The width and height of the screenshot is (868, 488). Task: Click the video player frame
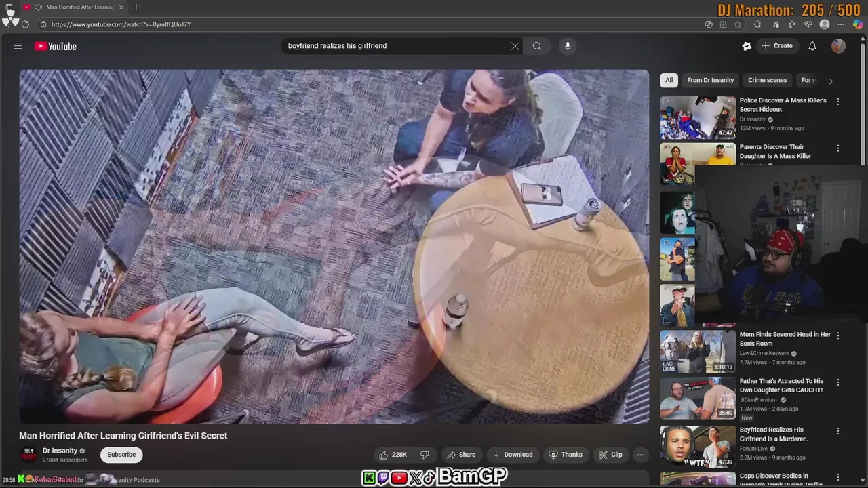click(334, 246)
